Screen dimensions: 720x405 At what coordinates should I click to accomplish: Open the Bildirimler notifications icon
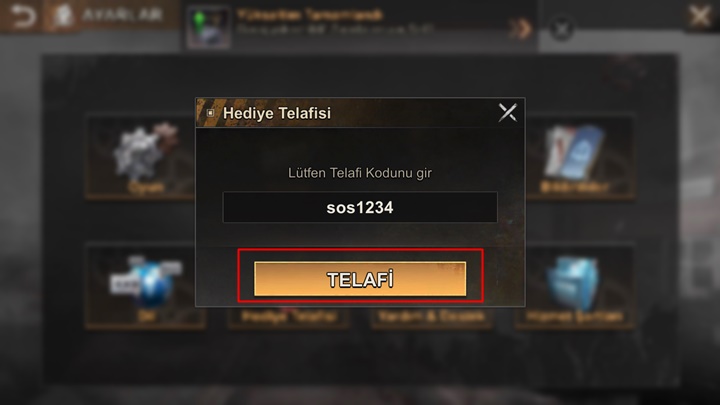pyautogui.click(x=574, y=152)
